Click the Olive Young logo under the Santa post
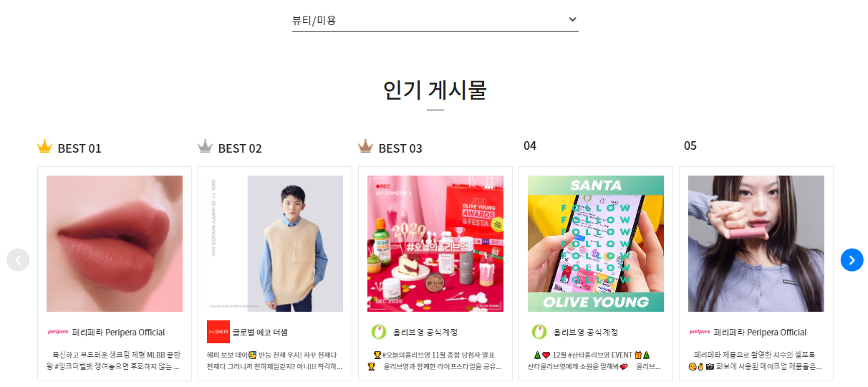 539,332
